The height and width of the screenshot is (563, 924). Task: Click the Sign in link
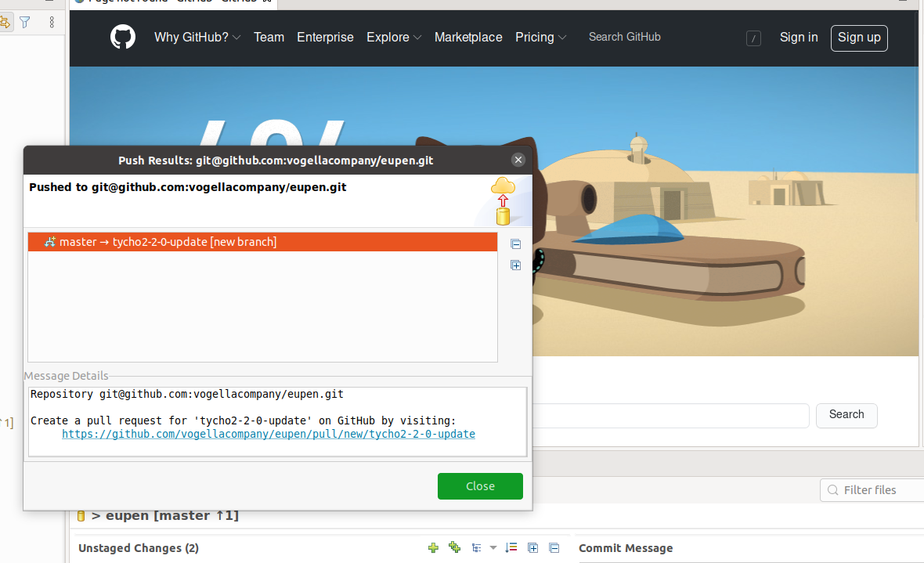coord(799,37)
